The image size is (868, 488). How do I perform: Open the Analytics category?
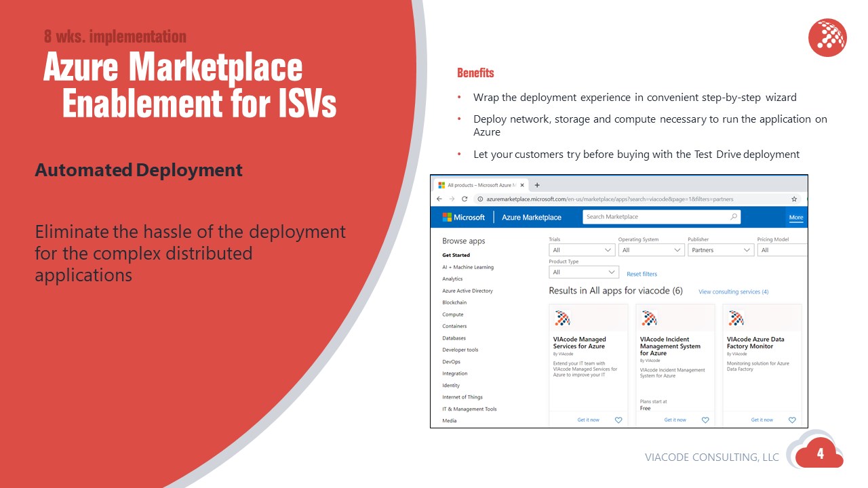pyautogui.click(x=452, y=279)
